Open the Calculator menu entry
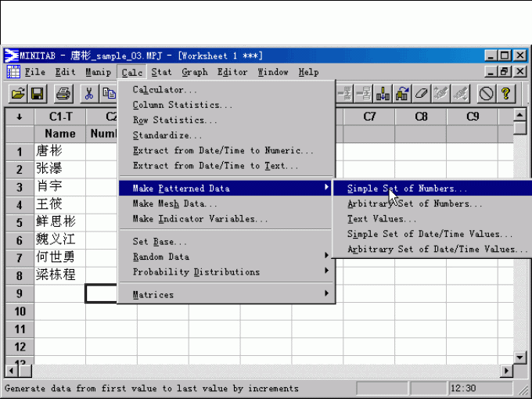This screenshot has width=532, height=399. point(164,90)
